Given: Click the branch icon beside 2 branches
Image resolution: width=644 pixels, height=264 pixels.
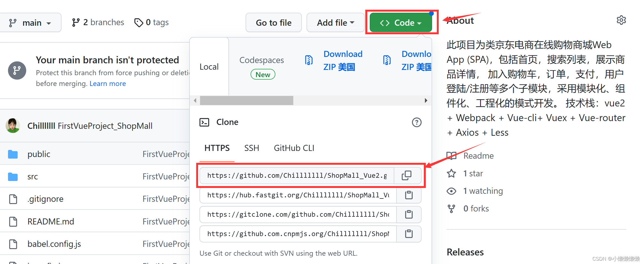Looking at the screenshot, I should point(76,23).
